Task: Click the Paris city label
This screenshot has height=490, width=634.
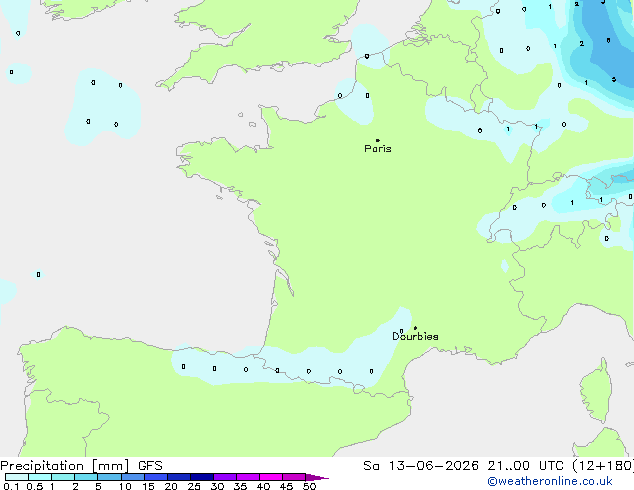Action: [378, 149]
